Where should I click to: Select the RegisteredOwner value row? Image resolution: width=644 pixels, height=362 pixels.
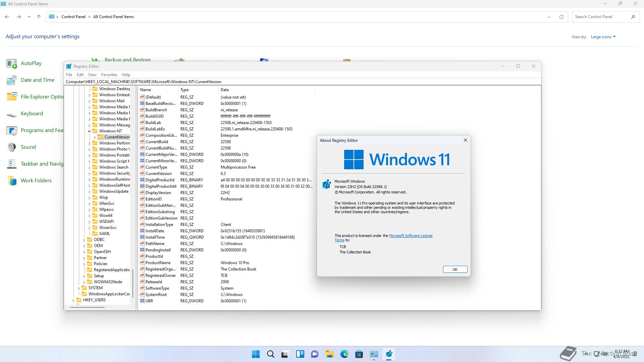[226, 276]
